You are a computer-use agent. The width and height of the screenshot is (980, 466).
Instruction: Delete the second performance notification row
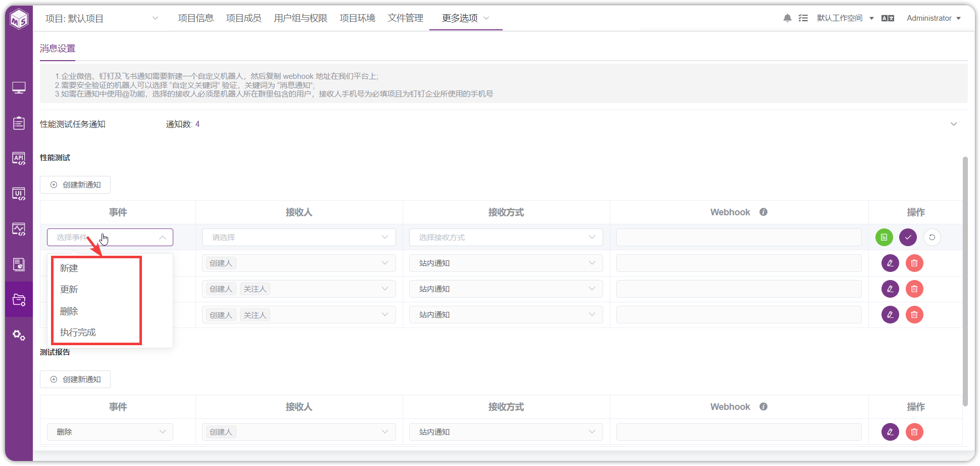pyautogui.click(x=914, y=289)
